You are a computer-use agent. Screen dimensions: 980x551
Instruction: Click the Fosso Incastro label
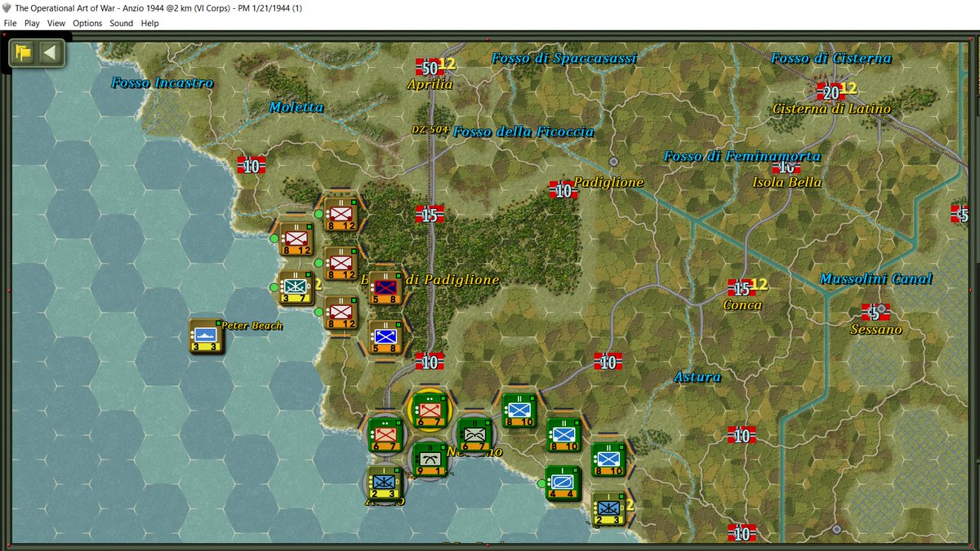click(163, 82)
